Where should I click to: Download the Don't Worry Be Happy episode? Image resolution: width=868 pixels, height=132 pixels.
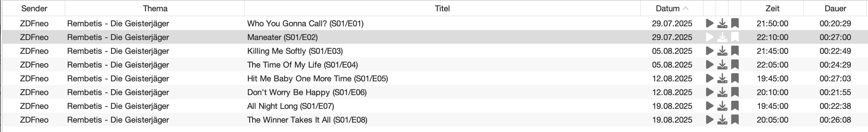click(722, 92)
